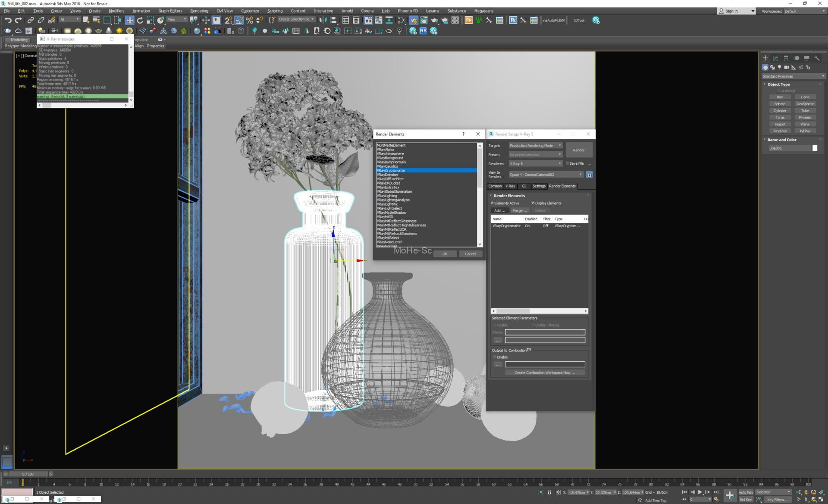
Task: Open the Create panel plus icon
Action: tap(765, 58)
